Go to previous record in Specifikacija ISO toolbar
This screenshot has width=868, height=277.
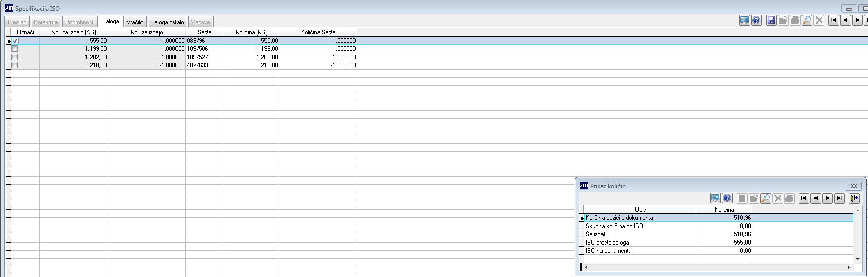pyautogui.click(x=845, y=21)
